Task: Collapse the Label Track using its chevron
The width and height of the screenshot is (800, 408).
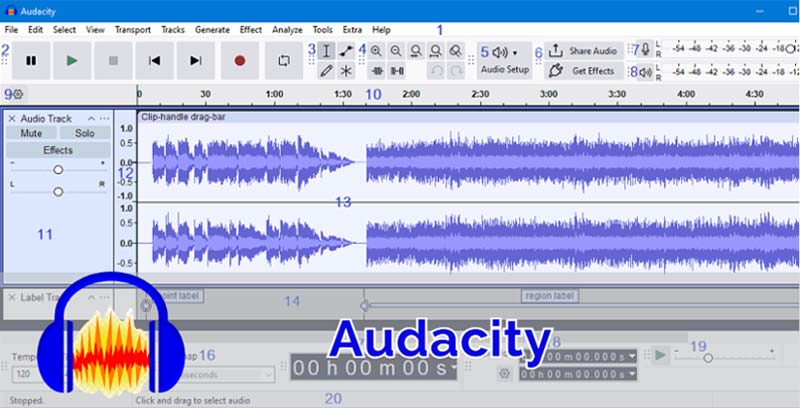Action: (91, 297)
